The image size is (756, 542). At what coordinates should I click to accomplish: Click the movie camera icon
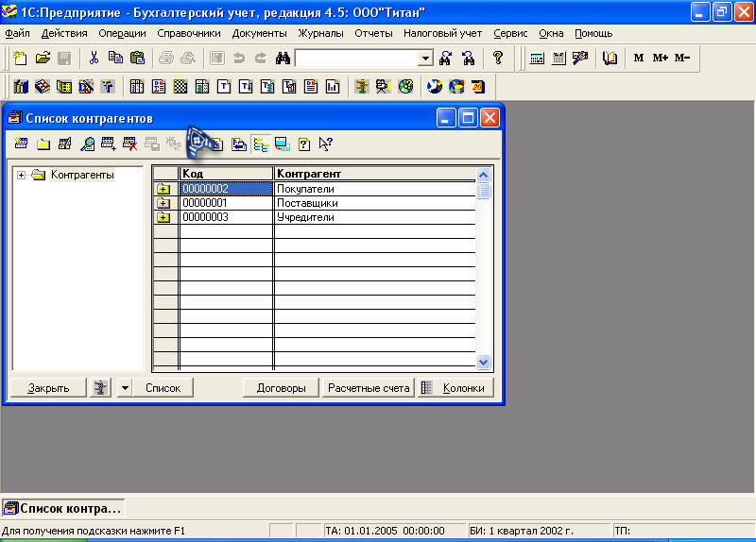click(x=384, y=87)
